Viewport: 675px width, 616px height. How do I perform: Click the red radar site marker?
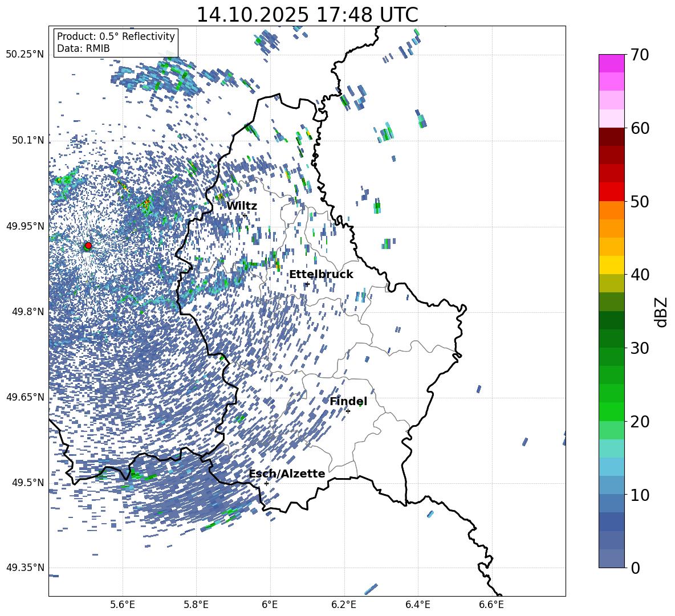(x=88, y=246)
